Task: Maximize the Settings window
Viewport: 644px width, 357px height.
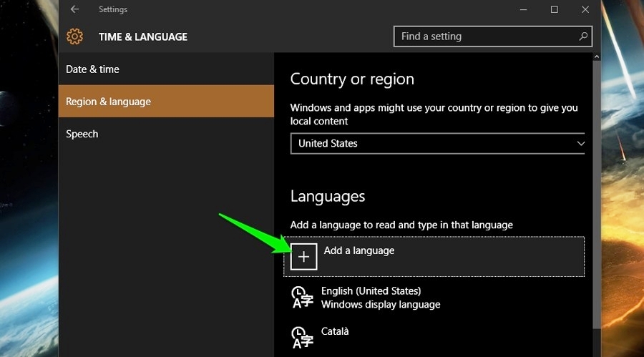Action: click(554, 9)
